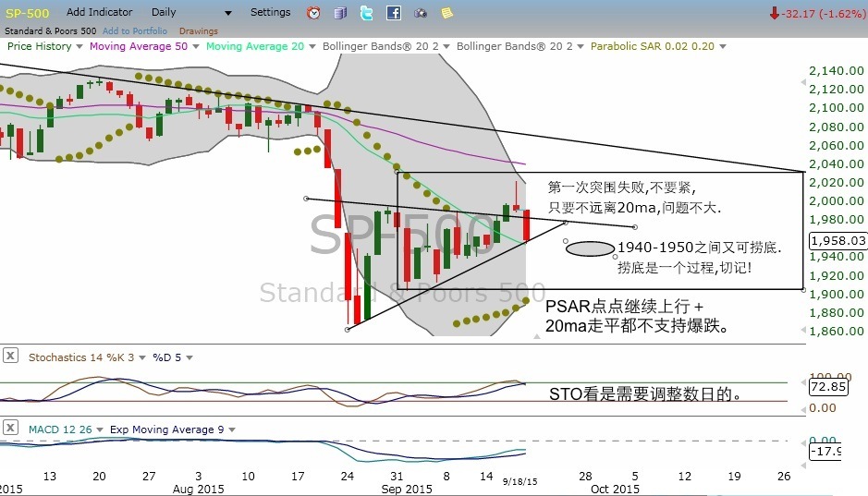Expand the Exp Moving Average 9 dropdown

[232, 429]
